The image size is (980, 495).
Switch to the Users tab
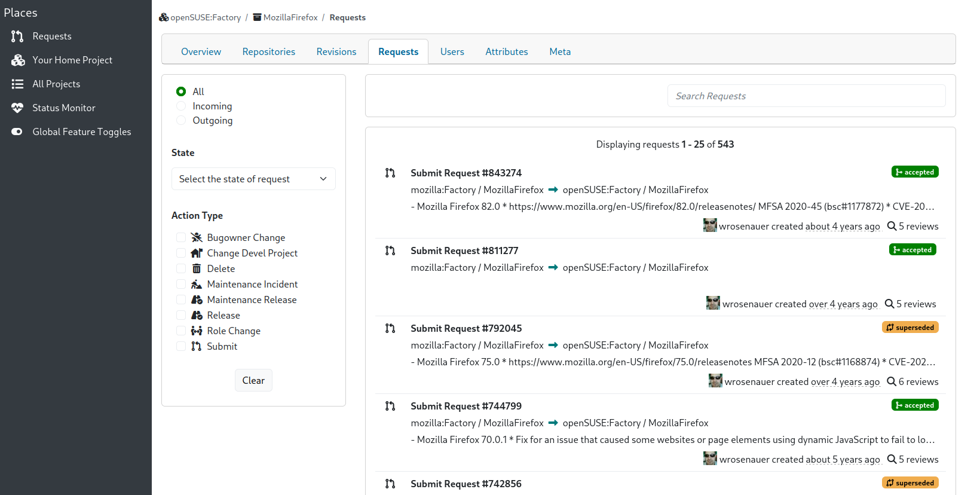(452, 52)
